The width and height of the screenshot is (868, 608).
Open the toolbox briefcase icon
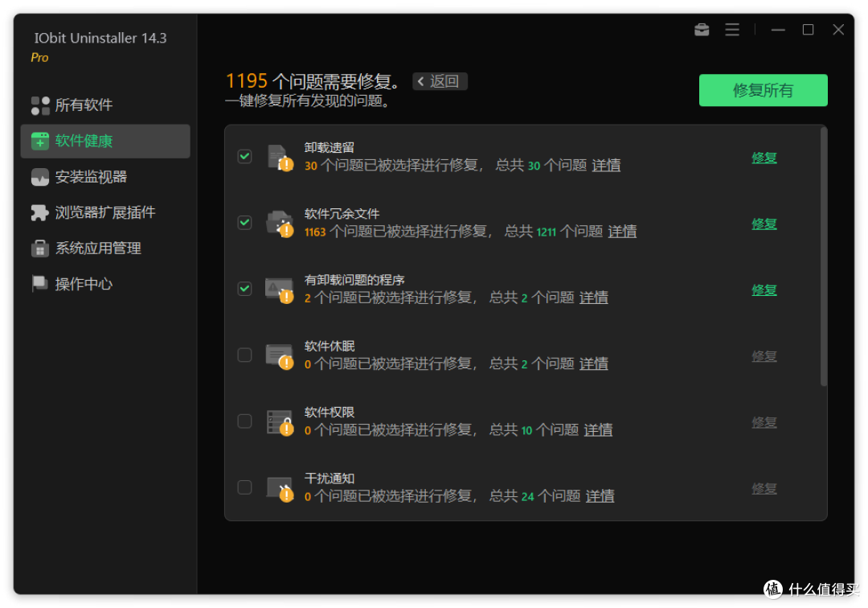(702, 30)
